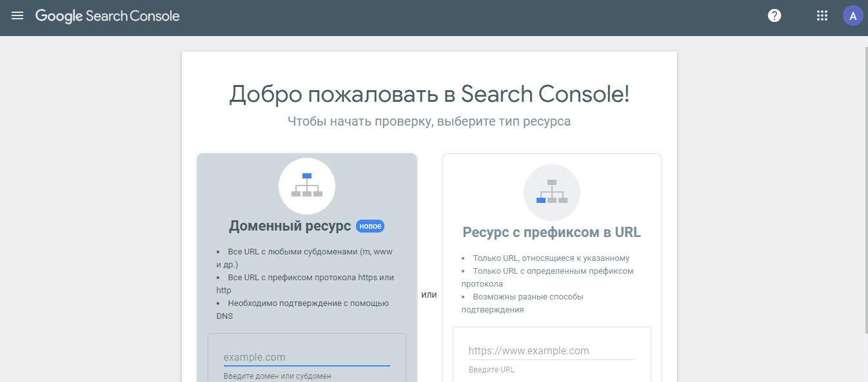Viewport: 868px width, 382px height.
Task: Open the Google apps grid
Action: coord(822,16)
